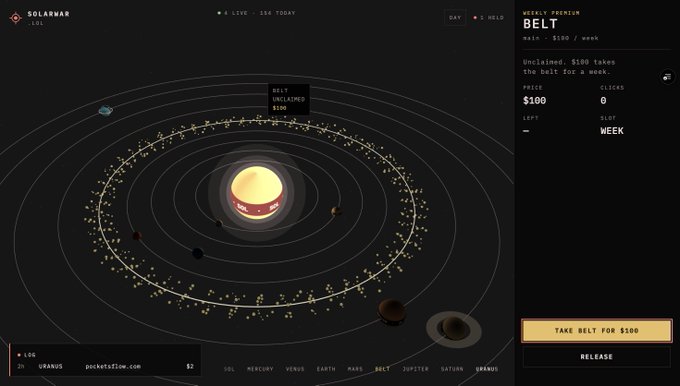
Task: Click the RELEASE button
Action: pos(597,357)
